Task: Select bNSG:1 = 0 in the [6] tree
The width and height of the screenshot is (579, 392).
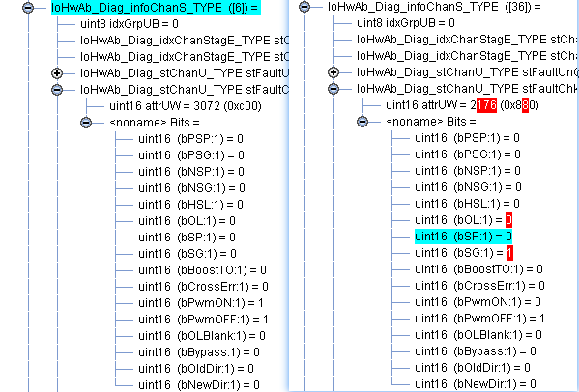Action: [x=191, y=188]
